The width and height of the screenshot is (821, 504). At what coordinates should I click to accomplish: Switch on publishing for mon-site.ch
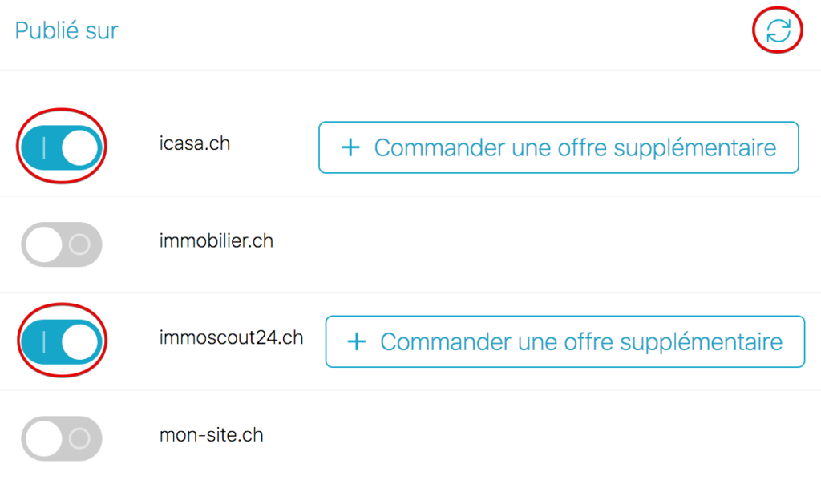61,438
